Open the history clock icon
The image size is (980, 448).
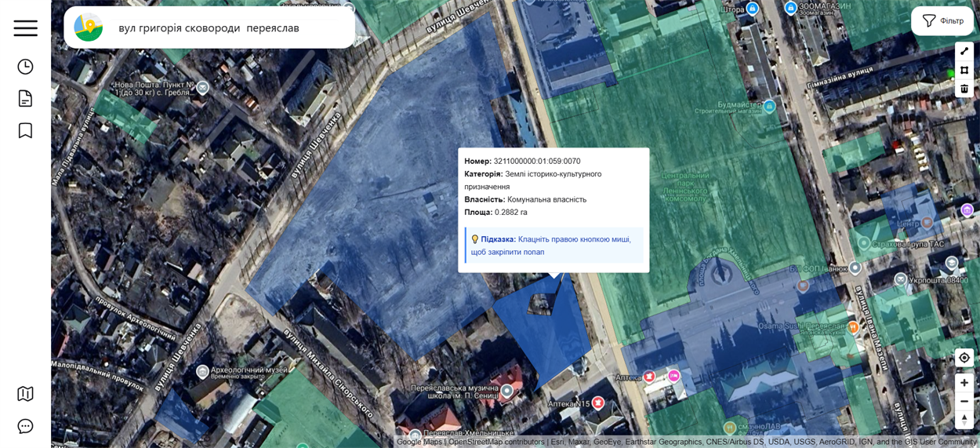[25, 67]
